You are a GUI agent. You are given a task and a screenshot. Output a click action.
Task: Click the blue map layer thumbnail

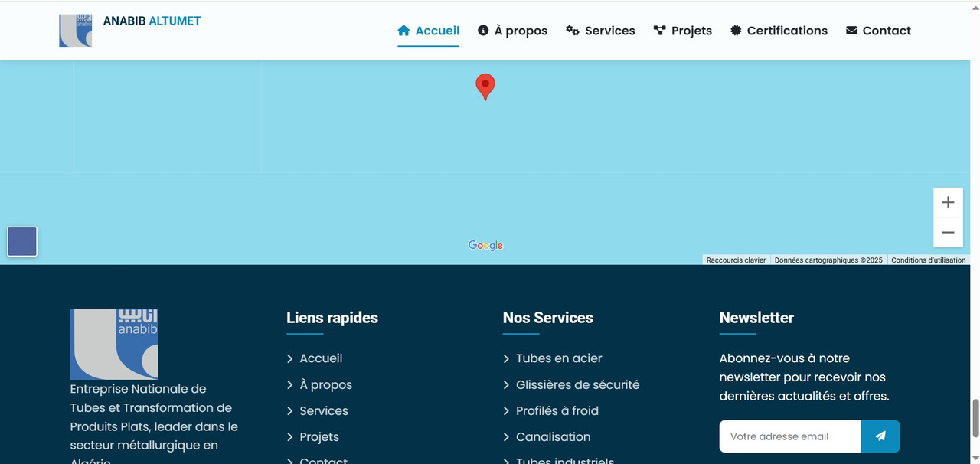click(x=22, y=242)
